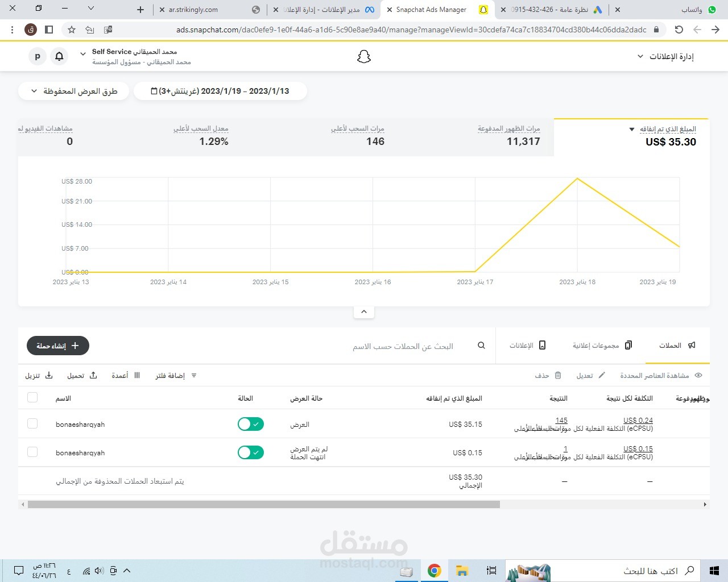
Task: Switch to the الإعلانات tab
Action: (527, 345)
